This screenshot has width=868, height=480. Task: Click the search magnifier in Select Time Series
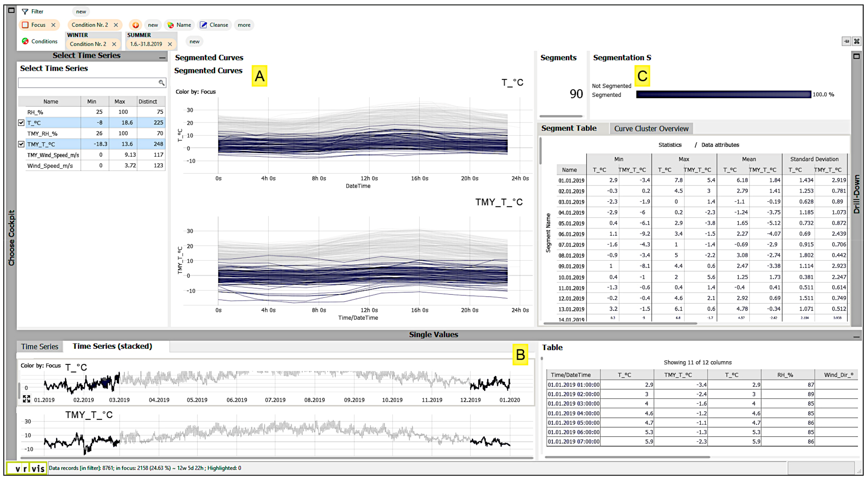(161, 83)
